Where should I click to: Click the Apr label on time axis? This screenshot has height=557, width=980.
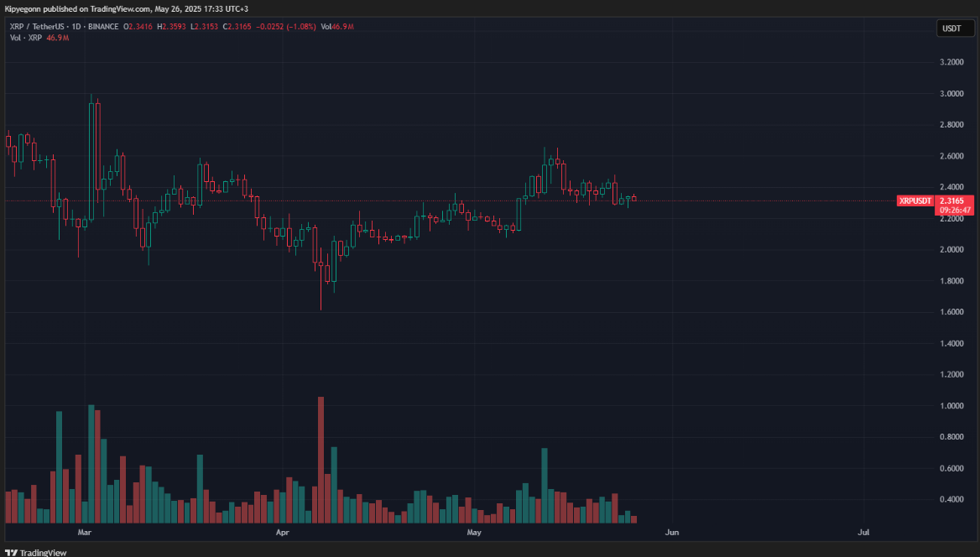coord(283,533)
